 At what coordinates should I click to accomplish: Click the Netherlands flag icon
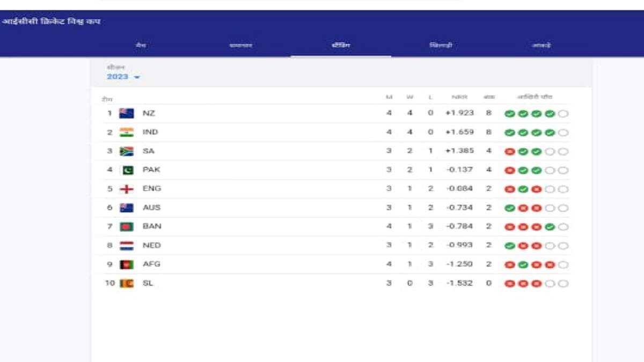click(x=127, y=246)
